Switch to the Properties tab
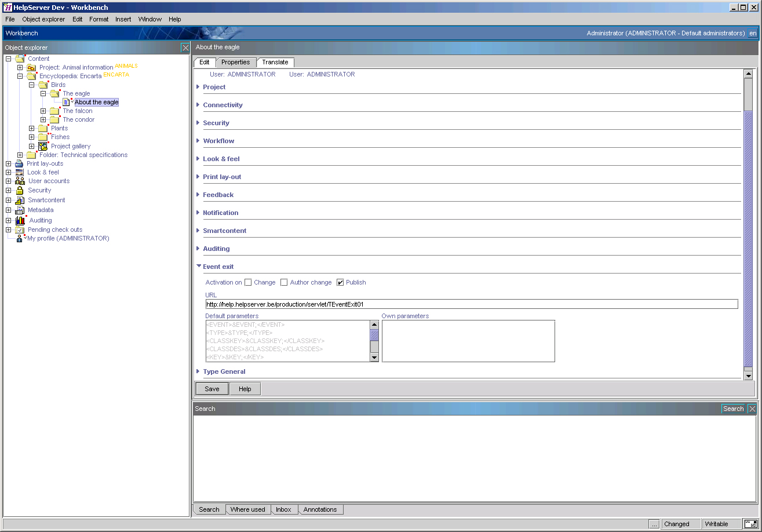This screenshot has height=532, width=762. 236,62
